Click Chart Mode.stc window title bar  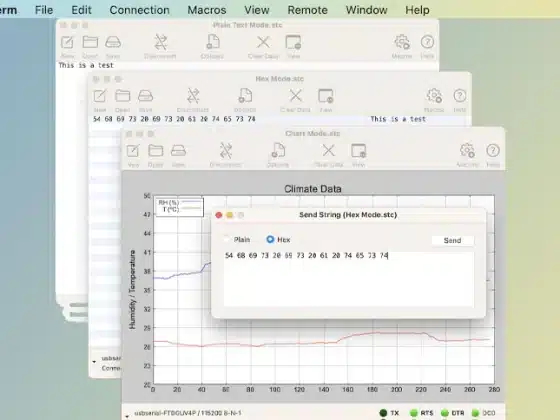pos(312,133)
